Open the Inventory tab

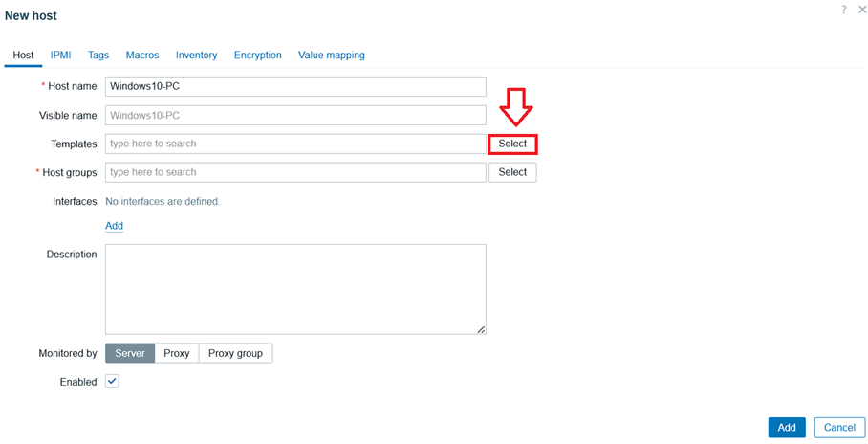coord(196,55)
